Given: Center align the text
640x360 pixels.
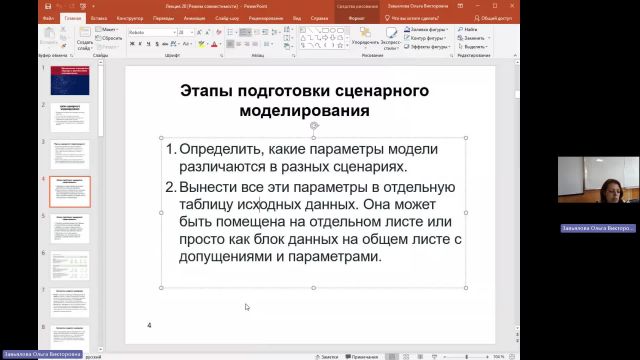Looking at the screenshot, I should click(x=238, y=44).
